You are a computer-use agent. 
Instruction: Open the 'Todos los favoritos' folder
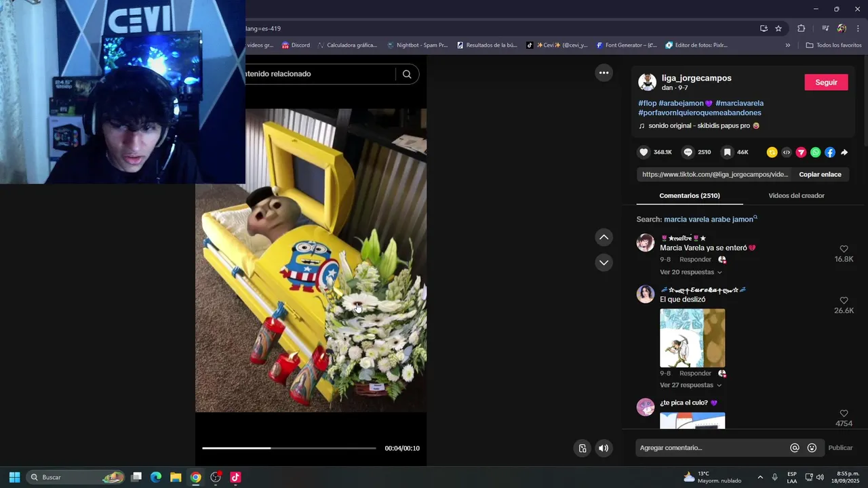click(x=834, y=45)
